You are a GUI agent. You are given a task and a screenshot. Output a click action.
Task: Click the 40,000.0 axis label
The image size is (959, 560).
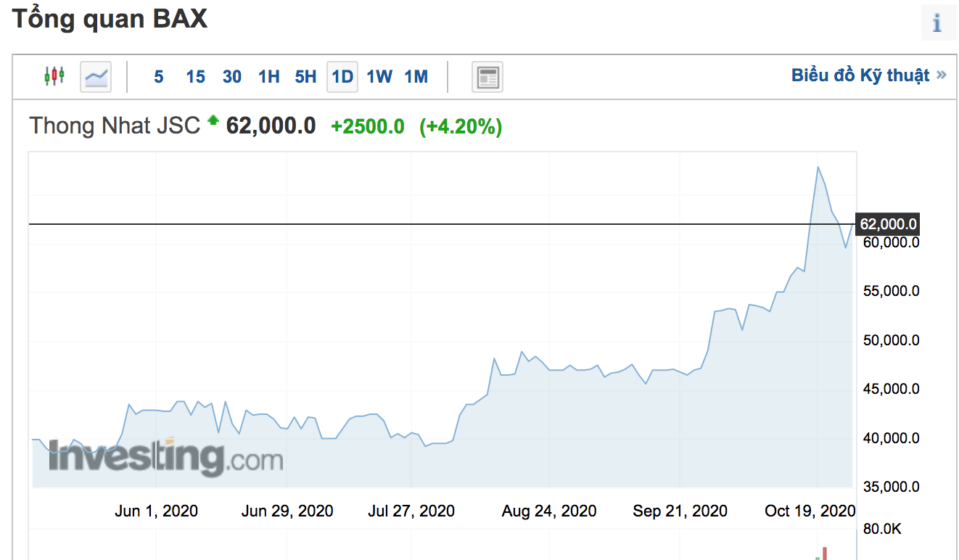coord(890,438)
